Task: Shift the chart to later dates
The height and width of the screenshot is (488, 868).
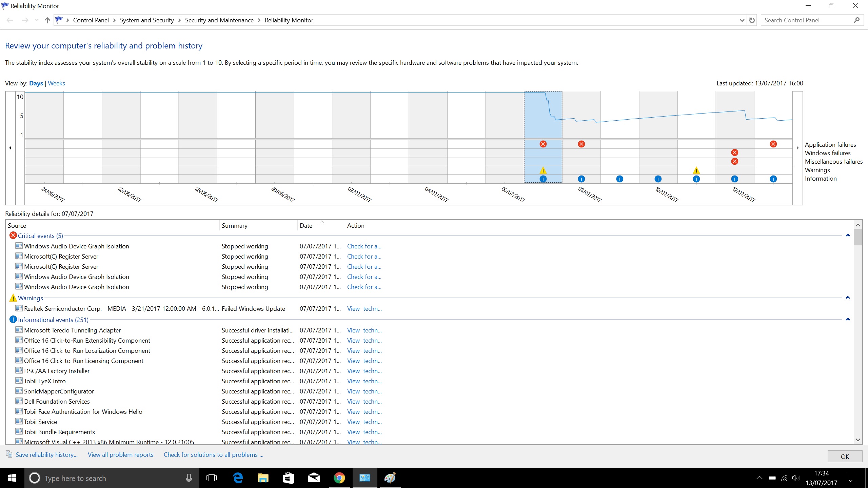Action: [797, 148]
